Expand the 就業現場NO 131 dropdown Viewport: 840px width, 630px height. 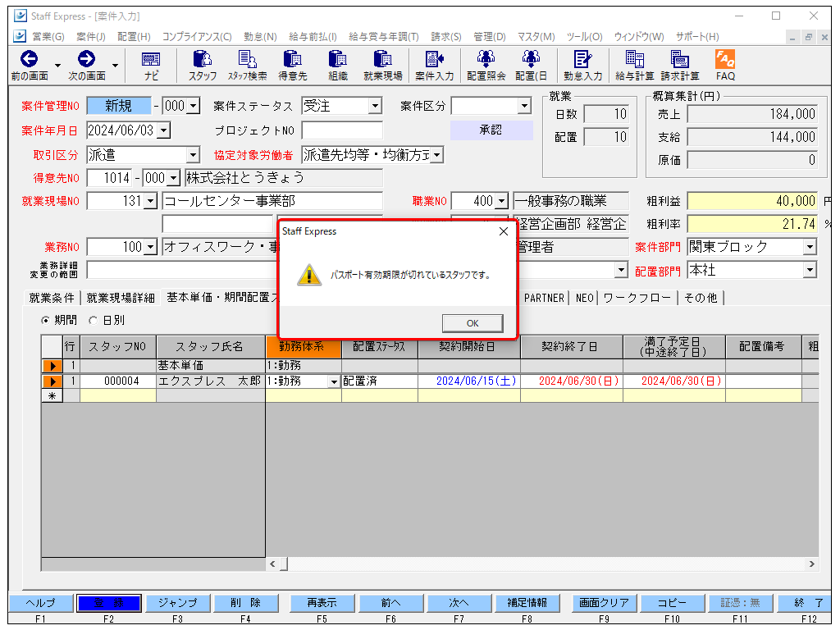tap(151, 202)
